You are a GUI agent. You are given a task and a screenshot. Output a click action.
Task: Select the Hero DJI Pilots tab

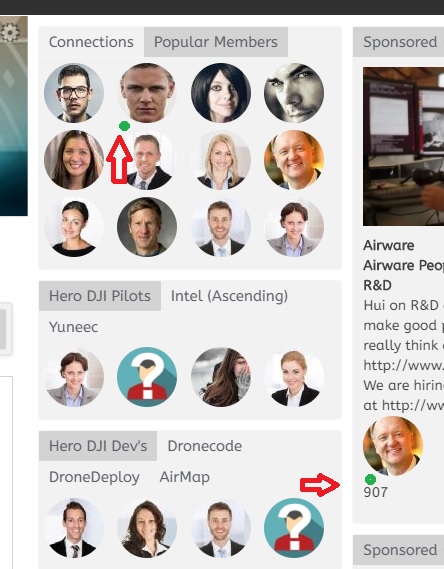pyautogui.click(x=100, y=296)
